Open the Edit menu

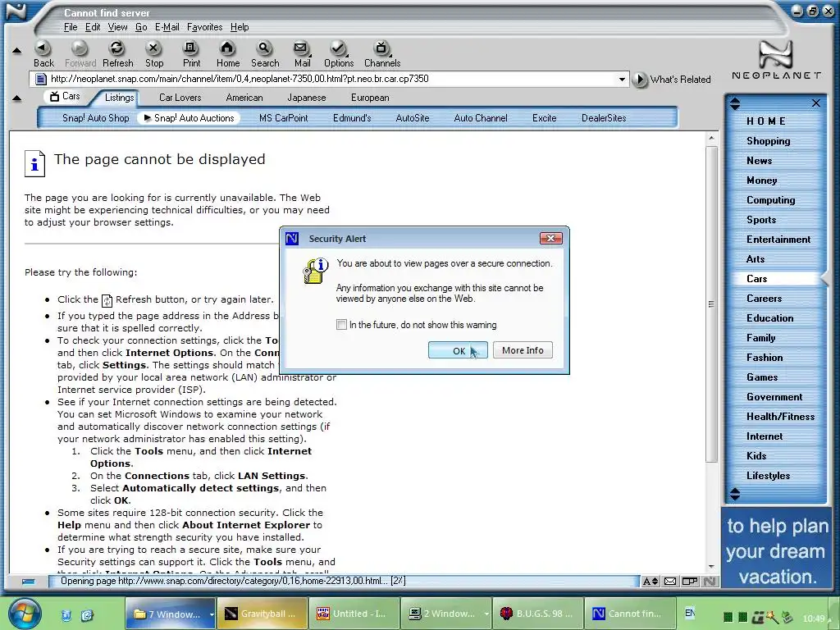(93, 27)
